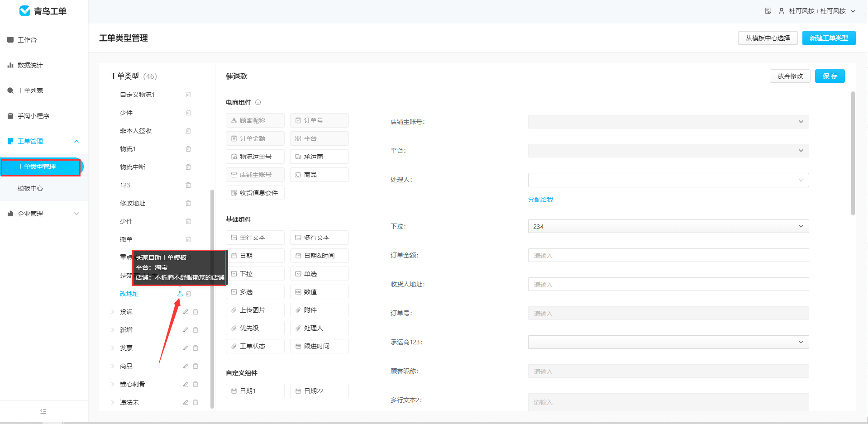868x424 pixels.
Task: Add the 承运商 component
Action: click(320, 157)
